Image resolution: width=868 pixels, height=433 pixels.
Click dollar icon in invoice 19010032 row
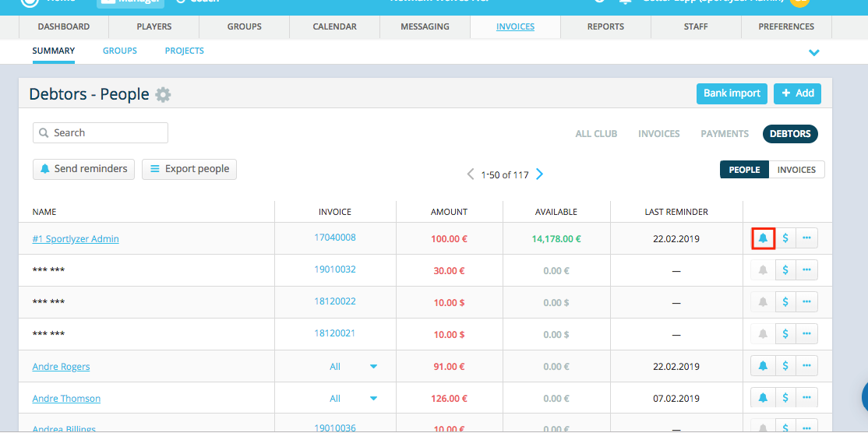[785, 270]
